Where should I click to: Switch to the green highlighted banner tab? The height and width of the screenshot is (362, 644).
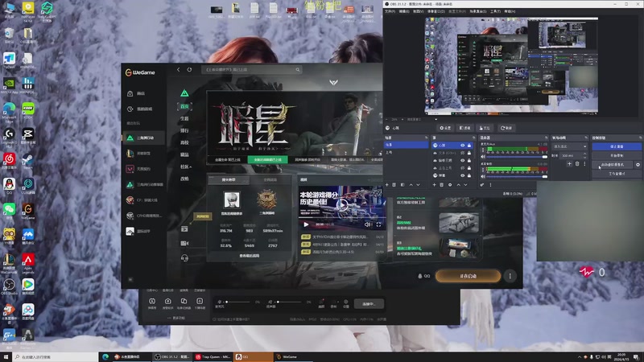[268, 159]
